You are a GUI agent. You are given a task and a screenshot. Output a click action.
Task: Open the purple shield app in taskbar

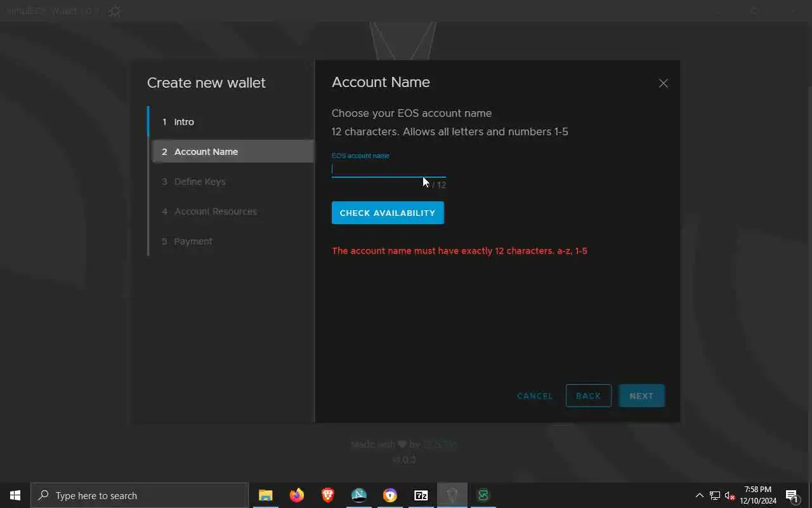(x=390, y=495)
